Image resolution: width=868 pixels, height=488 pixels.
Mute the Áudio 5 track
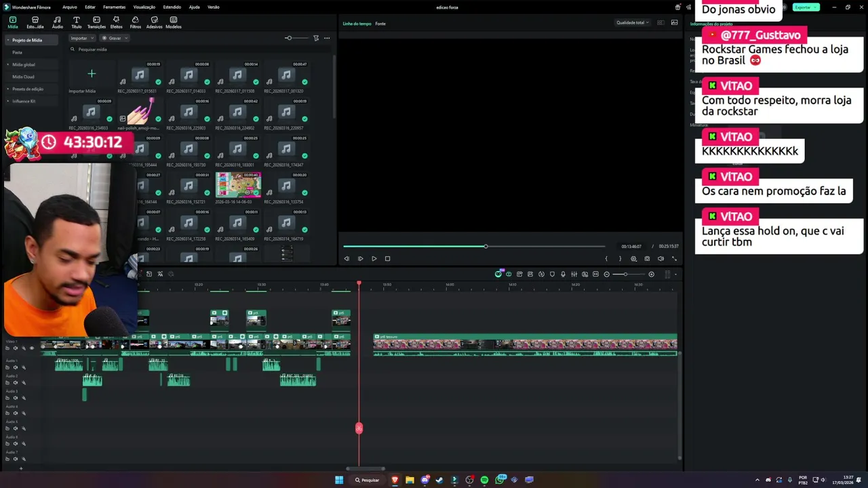coord(16,428)
